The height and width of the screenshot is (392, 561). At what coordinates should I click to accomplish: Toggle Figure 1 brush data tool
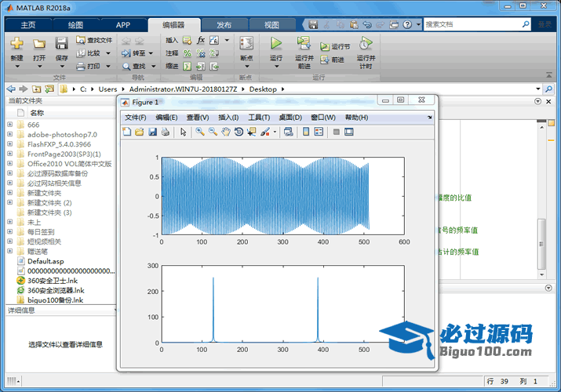[x=265, y=132]
